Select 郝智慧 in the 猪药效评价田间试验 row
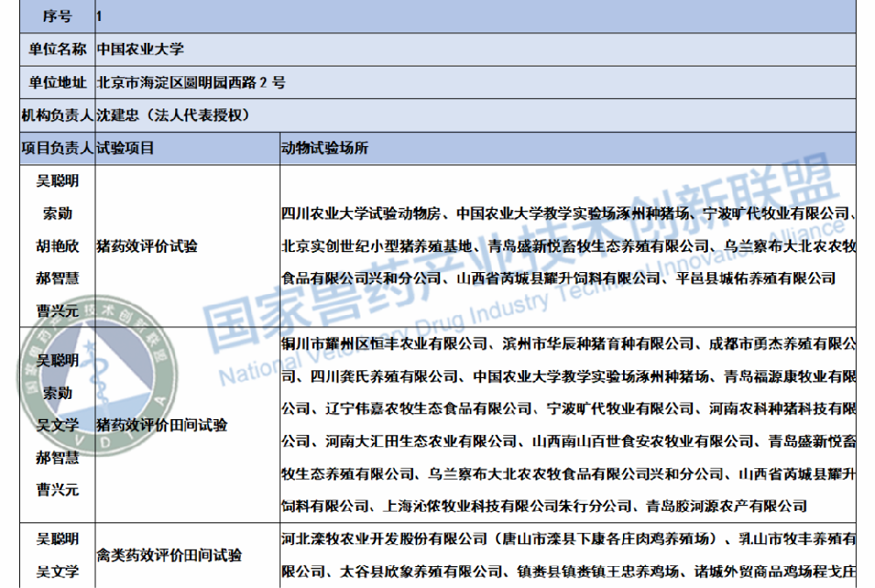Image resolution: width=875 pixels, height=588 pixels. (58, 458)
